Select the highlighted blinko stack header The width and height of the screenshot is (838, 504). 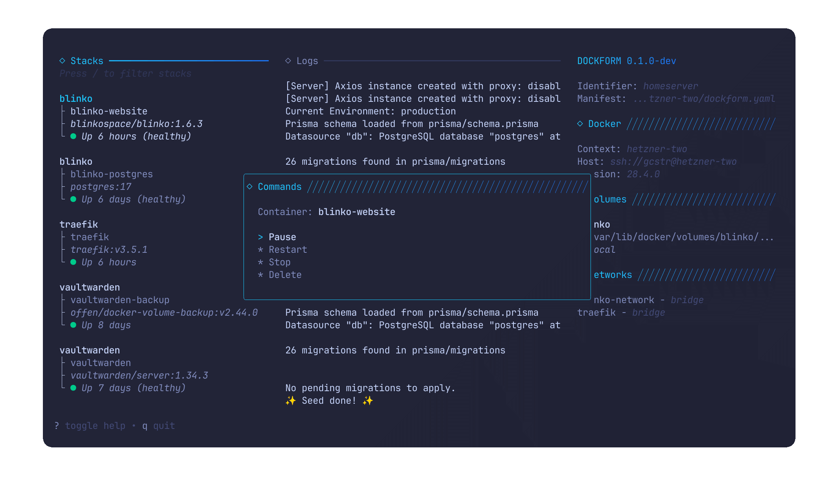(76, 99)
